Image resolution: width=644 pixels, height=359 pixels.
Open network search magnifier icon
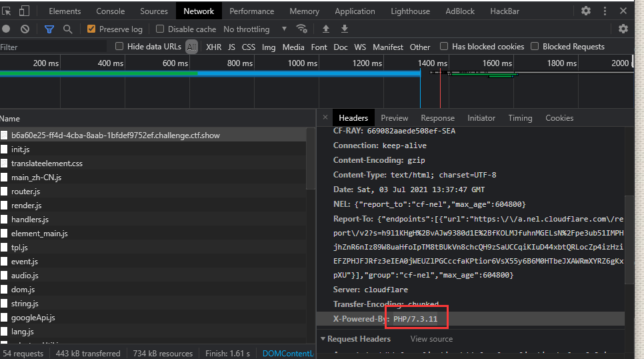coord(68,29)
